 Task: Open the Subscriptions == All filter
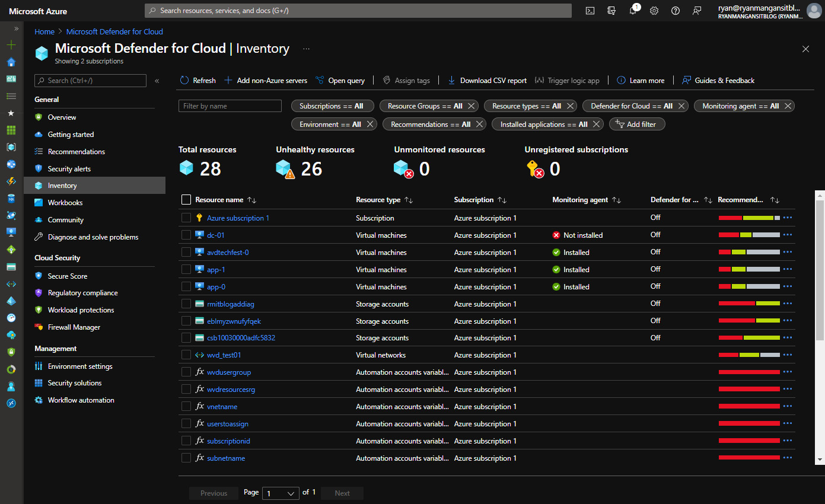click(x=332, y=106)
